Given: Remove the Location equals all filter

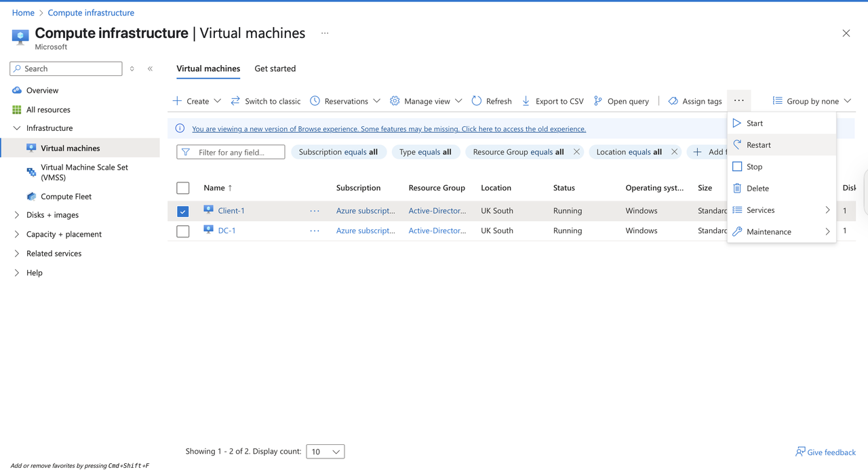Looking at the screenshot, I should pos(674,152).
